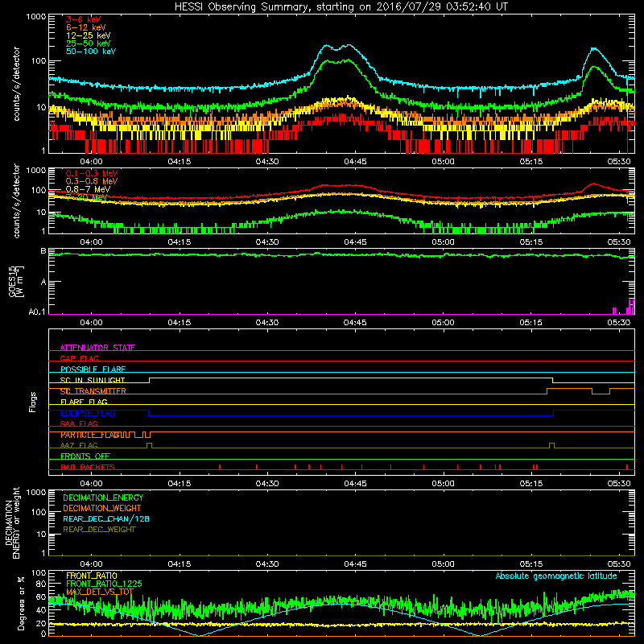Select the cyan '50-100 keV' legend label

[90, 52]
